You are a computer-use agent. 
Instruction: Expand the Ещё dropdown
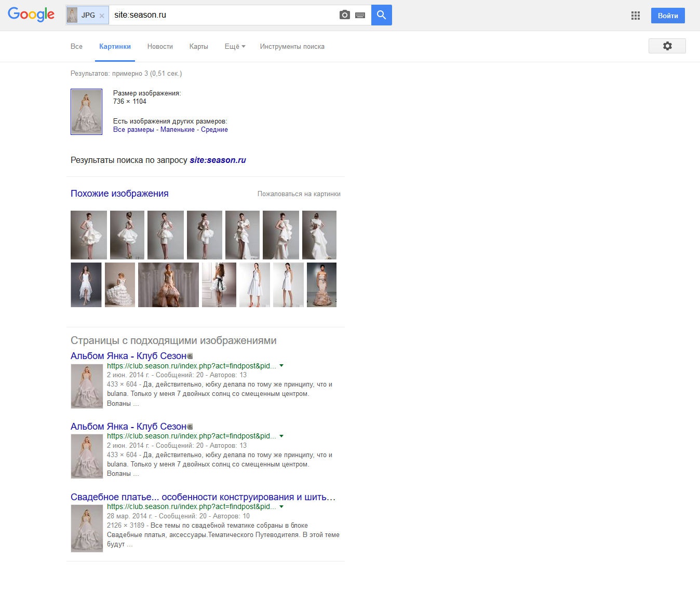pyautogui.click(x=235, y=47)
